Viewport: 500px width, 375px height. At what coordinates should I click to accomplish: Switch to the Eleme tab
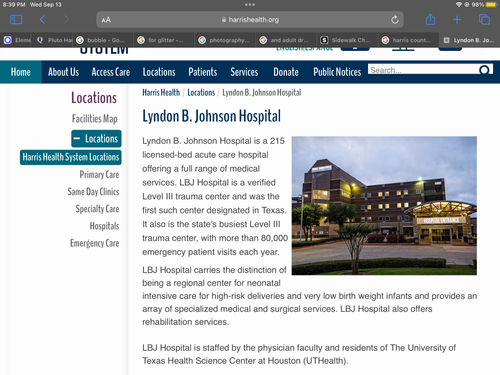point(16,40)
